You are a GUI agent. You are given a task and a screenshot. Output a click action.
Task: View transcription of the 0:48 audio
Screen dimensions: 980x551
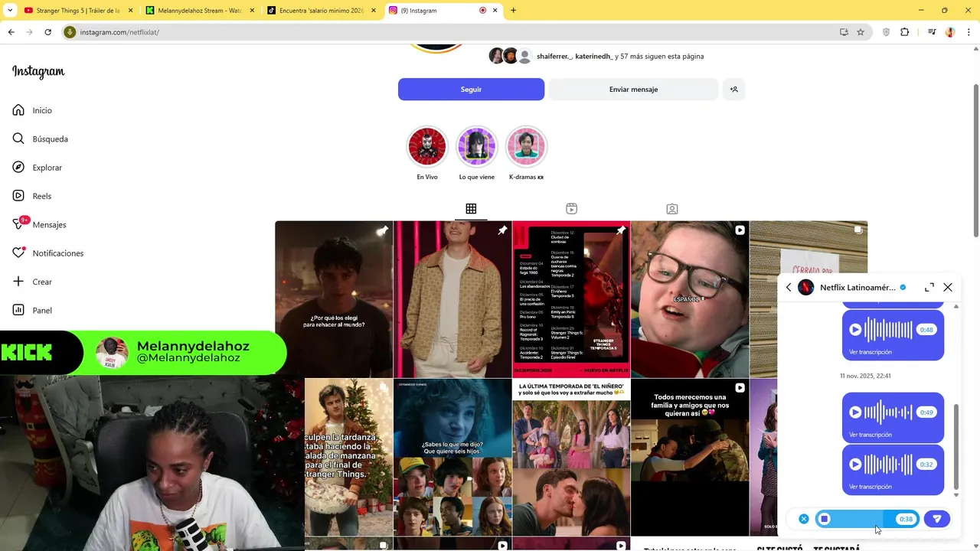(x=871, y=352)
